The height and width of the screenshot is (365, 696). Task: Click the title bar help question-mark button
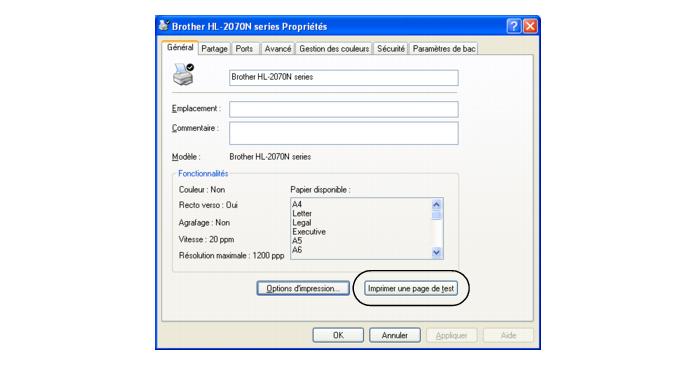pyautogui.click(x=514, y=26)
